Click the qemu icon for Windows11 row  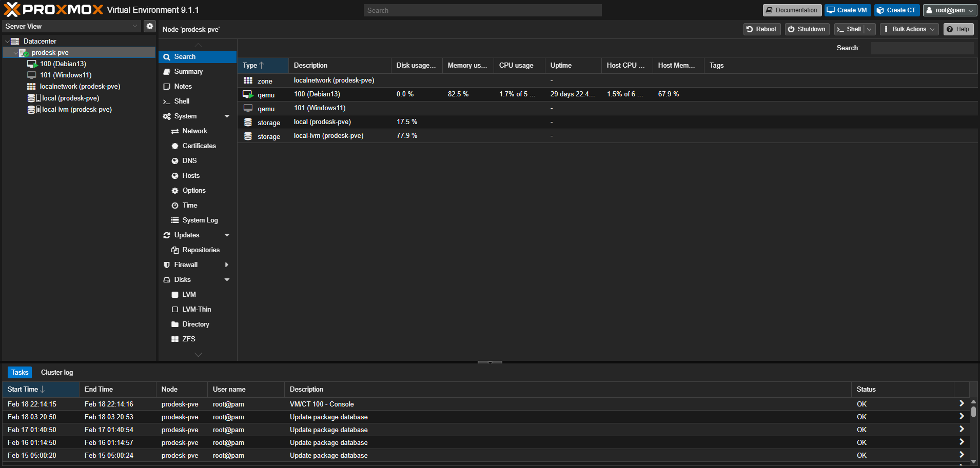pos(248,108)
